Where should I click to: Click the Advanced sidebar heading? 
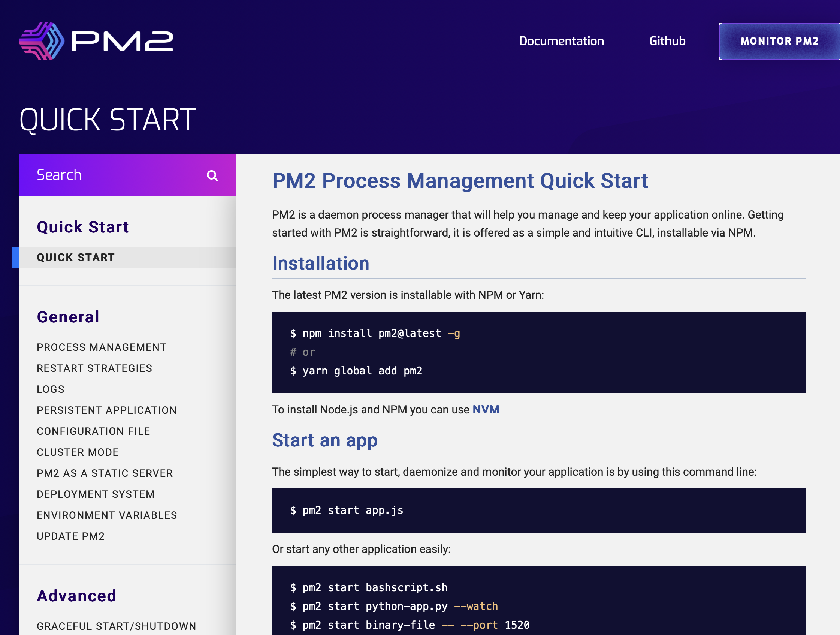point(77,596)
